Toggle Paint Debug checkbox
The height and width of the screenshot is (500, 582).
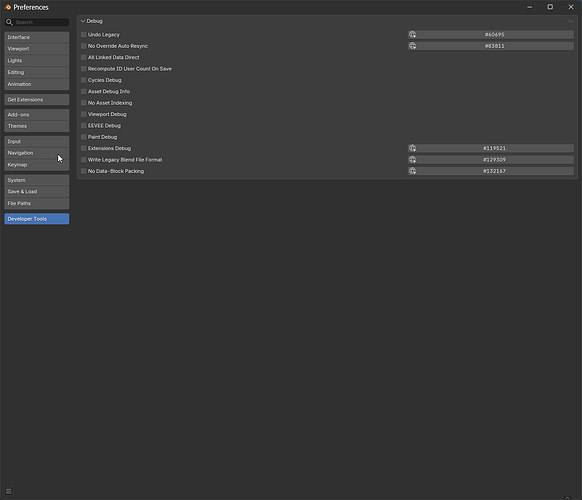pyautogui.click(x=84, y=137)
